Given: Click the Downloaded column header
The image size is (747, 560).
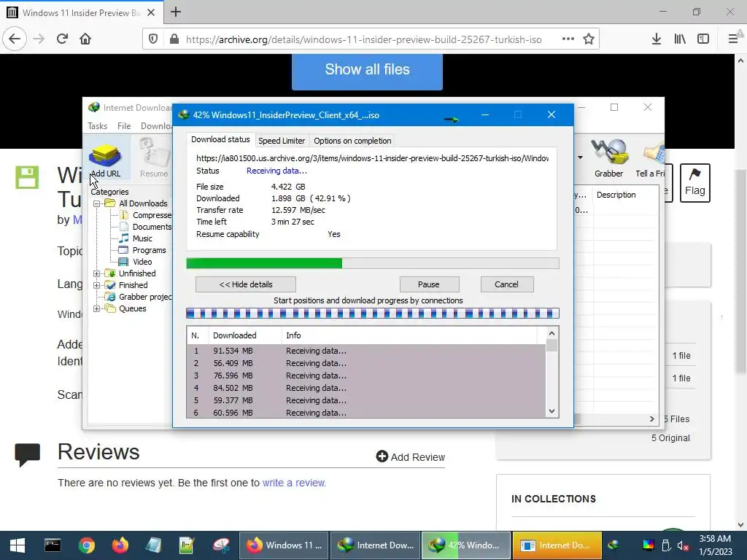Looking at the screenshot, I should 245,335.
